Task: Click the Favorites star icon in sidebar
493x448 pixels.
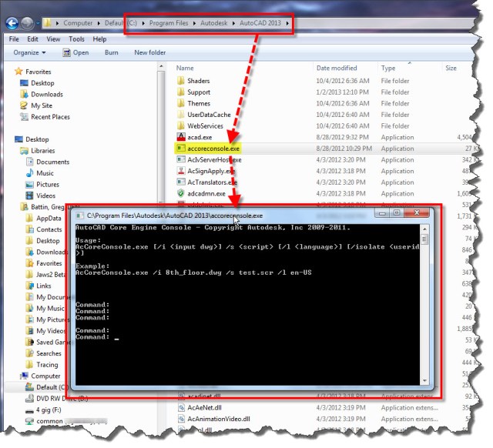Action: coord(19,72)
